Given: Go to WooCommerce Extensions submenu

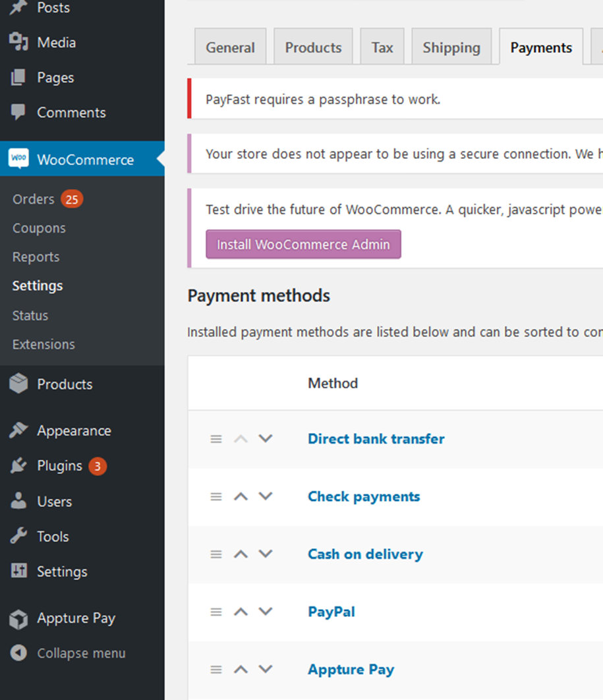Looking at the screenshot, I should (x=43, y=344).
